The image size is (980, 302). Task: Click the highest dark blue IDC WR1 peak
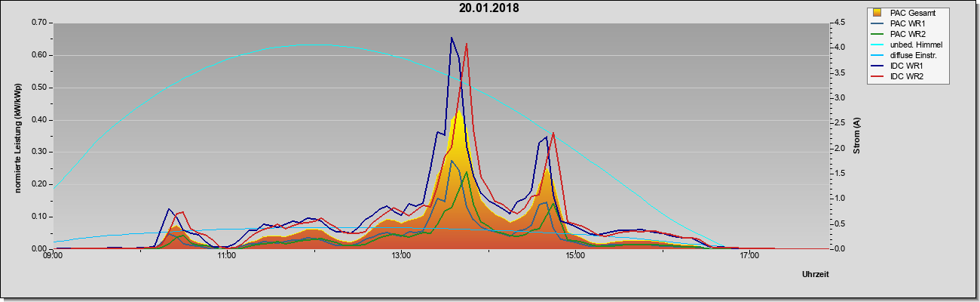click(452, 38)
